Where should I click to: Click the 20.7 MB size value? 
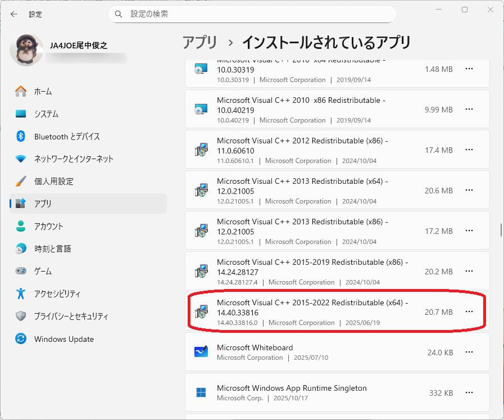(x=438, y=312)
